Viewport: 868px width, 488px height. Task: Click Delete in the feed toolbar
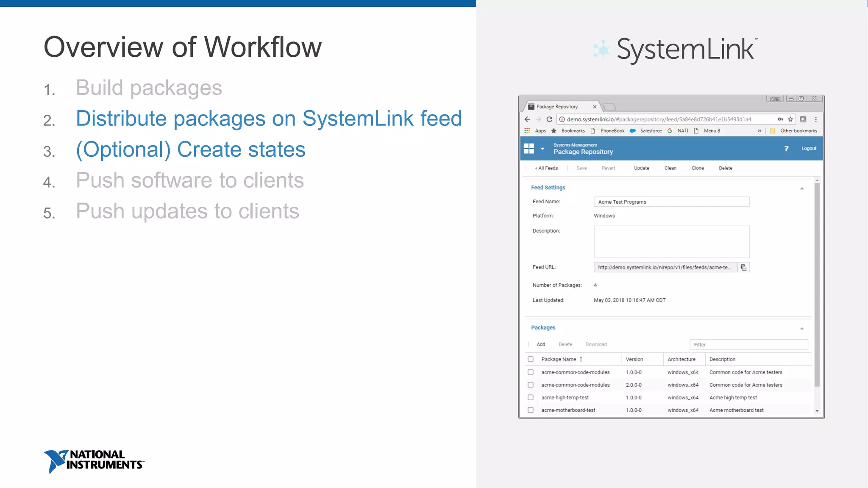coord(726,168)
